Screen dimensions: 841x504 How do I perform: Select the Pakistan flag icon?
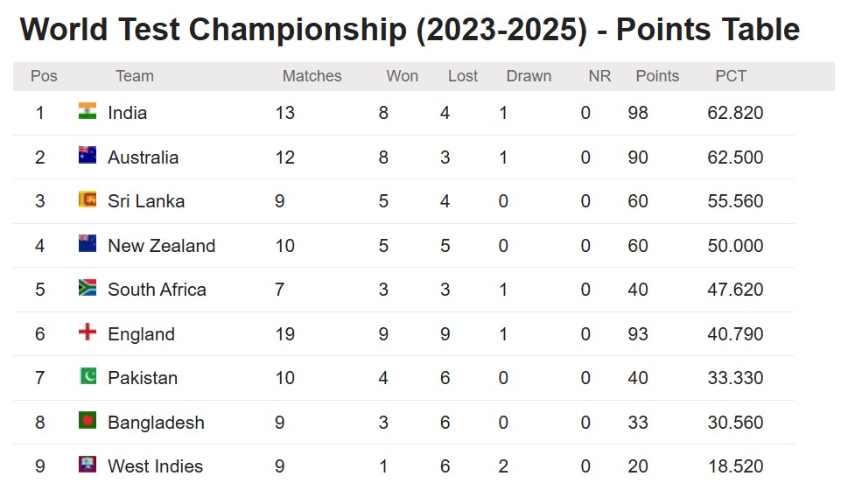(88, 376)
